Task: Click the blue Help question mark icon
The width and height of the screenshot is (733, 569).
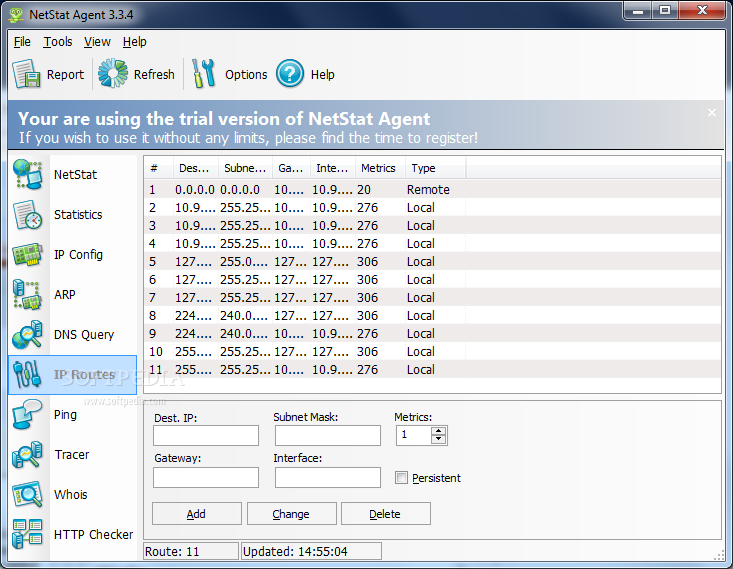Action: coord(290,73)
